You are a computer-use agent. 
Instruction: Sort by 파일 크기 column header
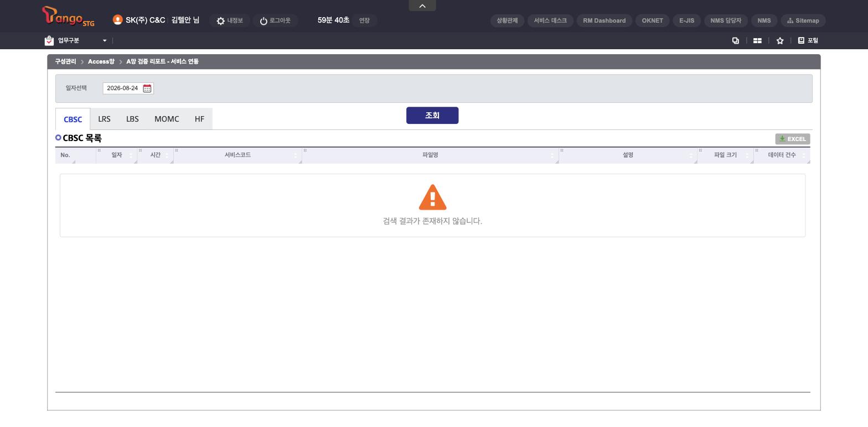coord(725,155)
